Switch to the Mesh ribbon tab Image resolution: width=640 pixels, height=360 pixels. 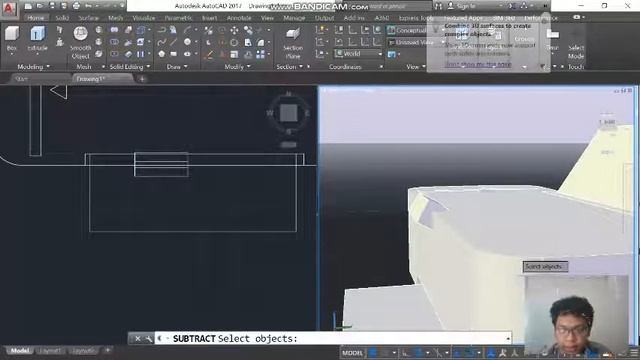(x=116, y=18)
